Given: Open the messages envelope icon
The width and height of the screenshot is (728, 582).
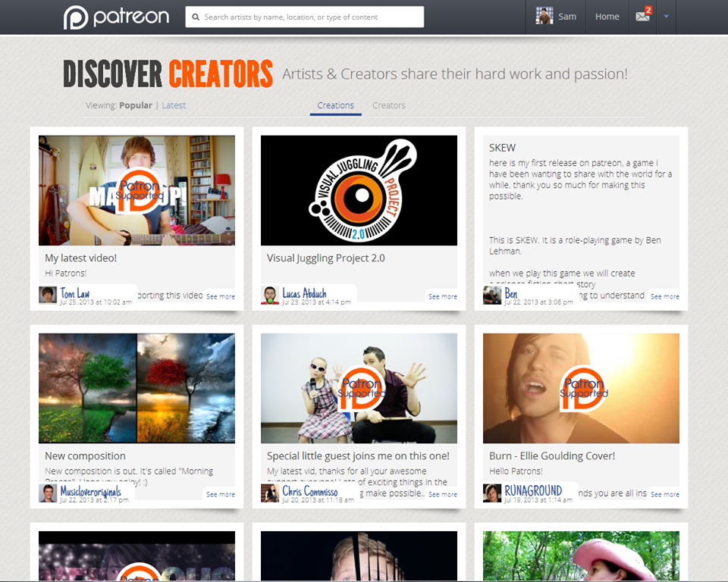Looking at the screenshot, I should click(642, 17).
